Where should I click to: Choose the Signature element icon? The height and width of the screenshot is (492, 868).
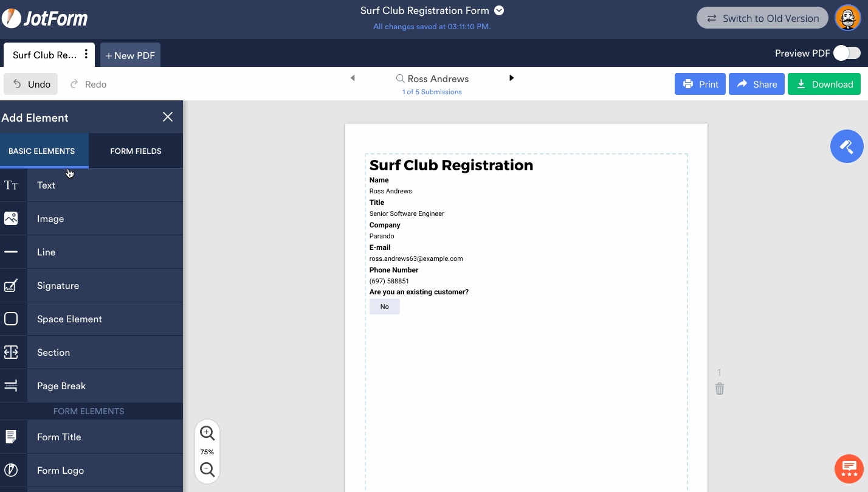[x=13, y=285]
